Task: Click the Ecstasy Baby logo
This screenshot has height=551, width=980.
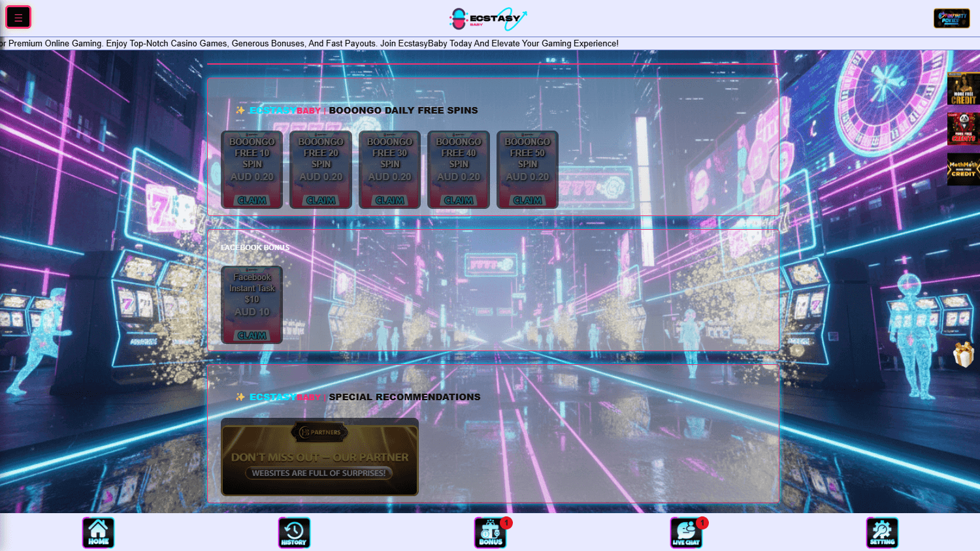Action: tap(488, 19)
